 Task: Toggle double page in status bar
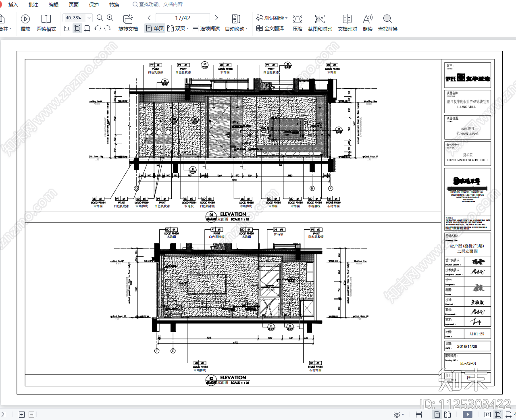click(447, 414)
